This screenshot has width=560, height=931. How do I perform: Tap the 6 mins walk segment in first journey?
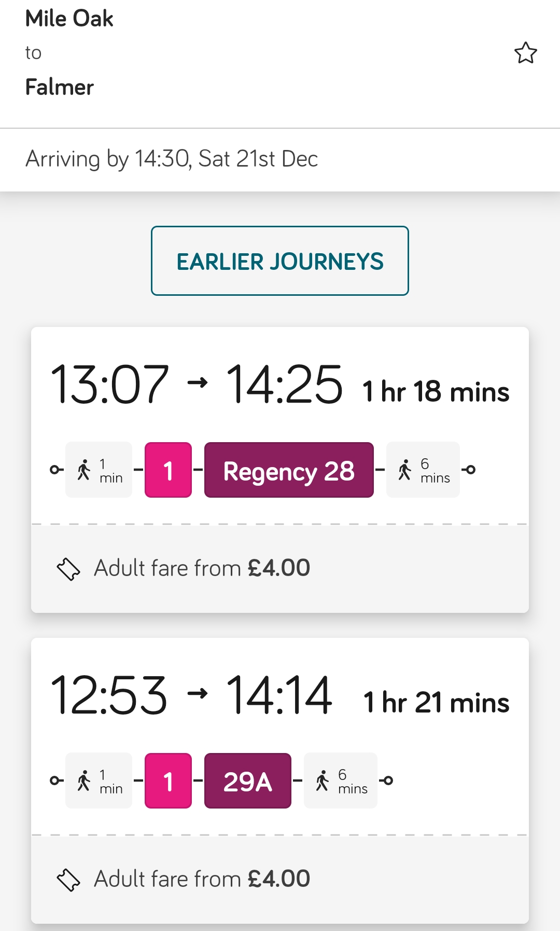[423, 470]
